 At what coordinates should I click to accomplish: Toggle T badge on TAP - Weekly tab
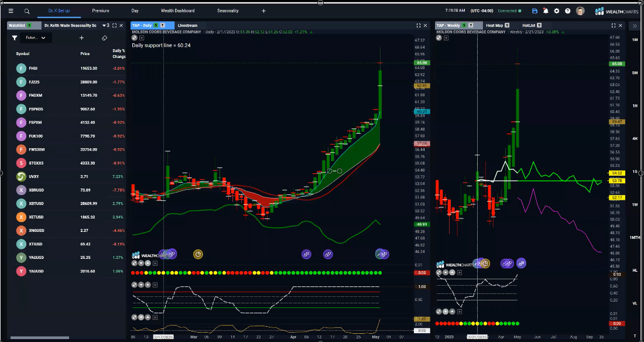[x=471, y=26]
